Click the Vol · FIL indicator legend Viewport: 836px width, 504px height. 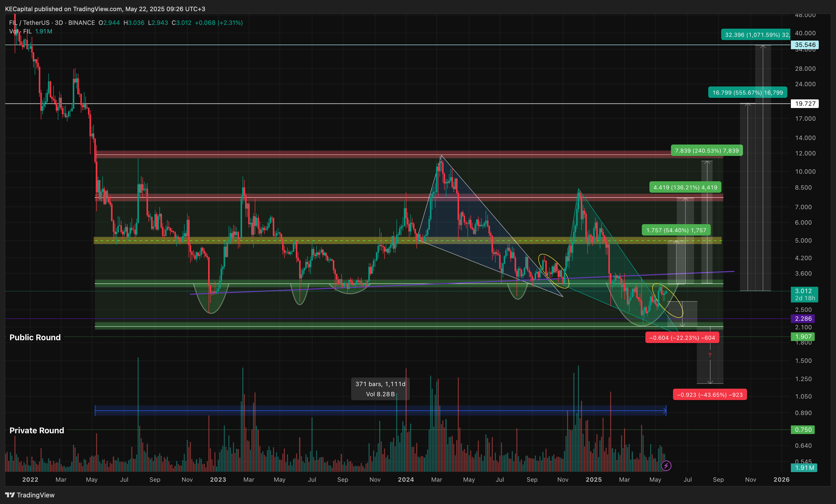(x=30, y=31)
